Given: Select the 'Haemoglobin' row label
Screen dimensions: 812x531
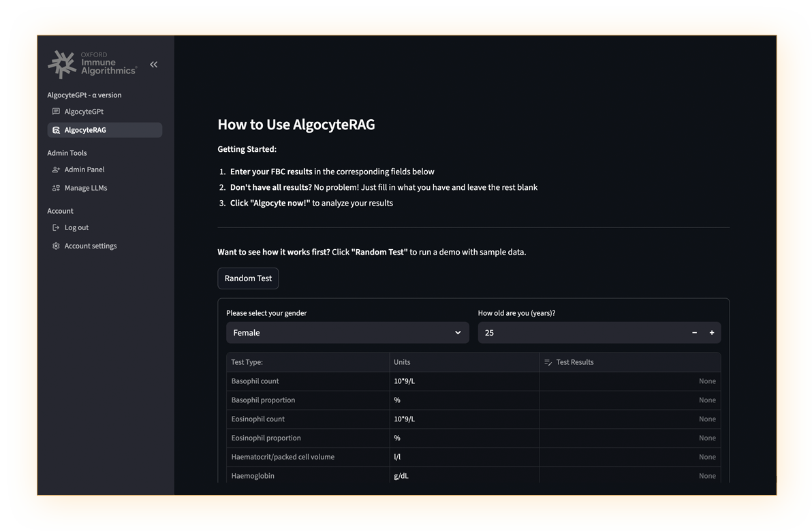Looking at the screenshot, I should click(x=253, y=476).
